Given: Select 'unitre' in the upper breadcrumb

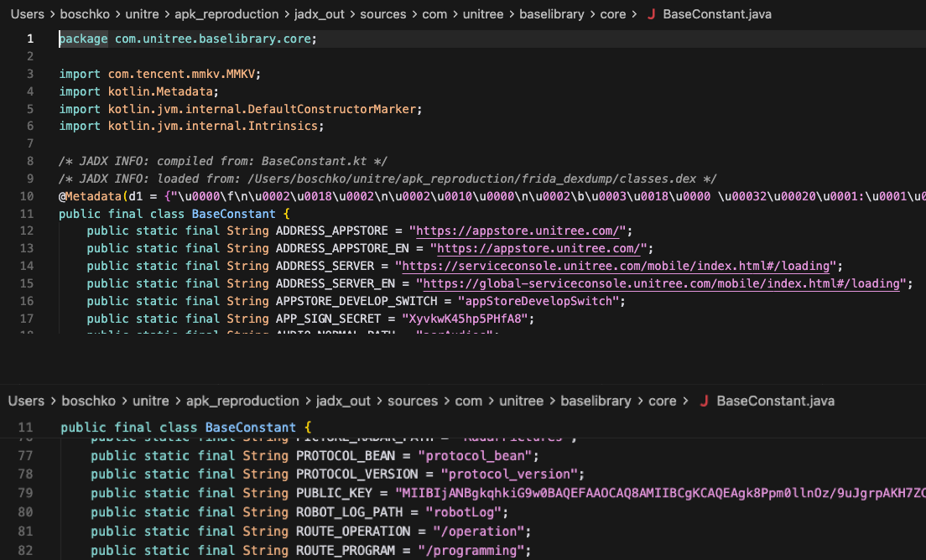Looking at the screenshot, I should [x=142, y=14].
